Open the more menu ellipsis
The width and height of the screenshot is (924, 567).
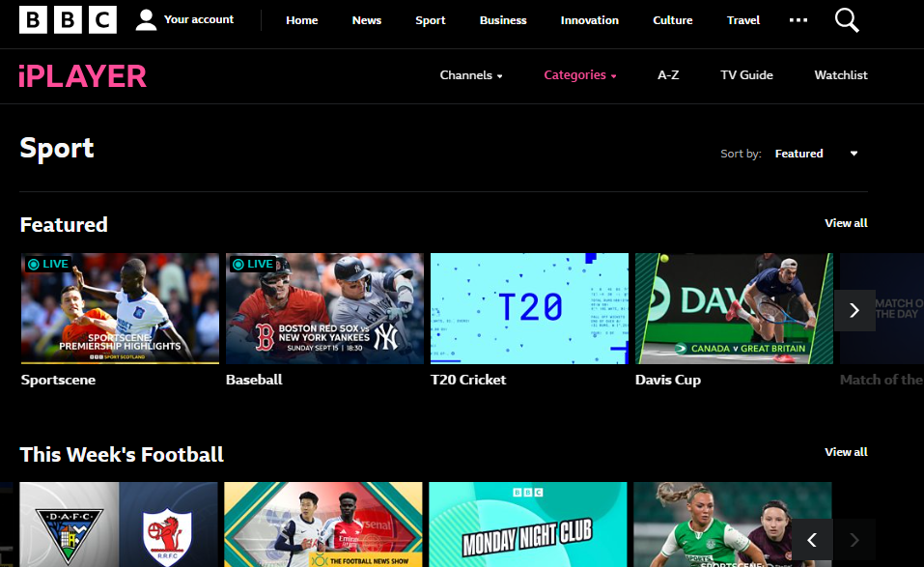[x=798, y=20]
